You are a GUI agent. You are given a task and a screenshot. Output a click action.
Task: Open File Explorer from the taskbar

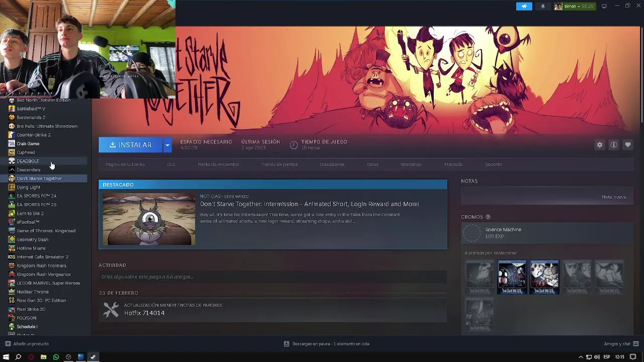pos(43,357)
